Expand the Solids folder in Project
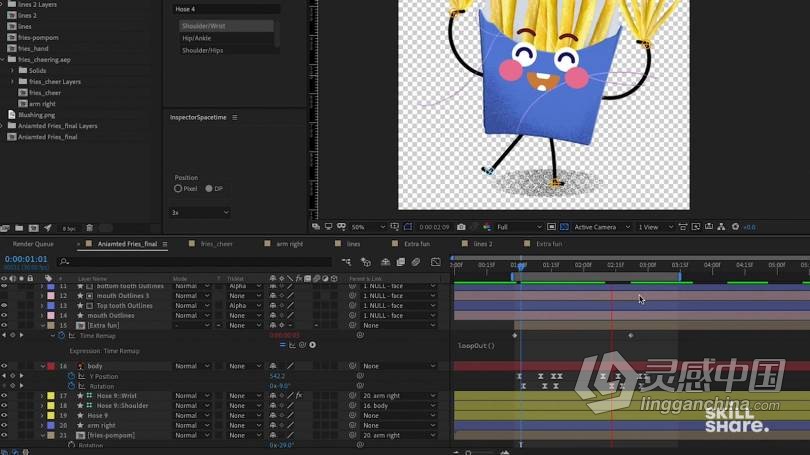The width and height of the screenshot is (810, 455). [x=12, y=70]
